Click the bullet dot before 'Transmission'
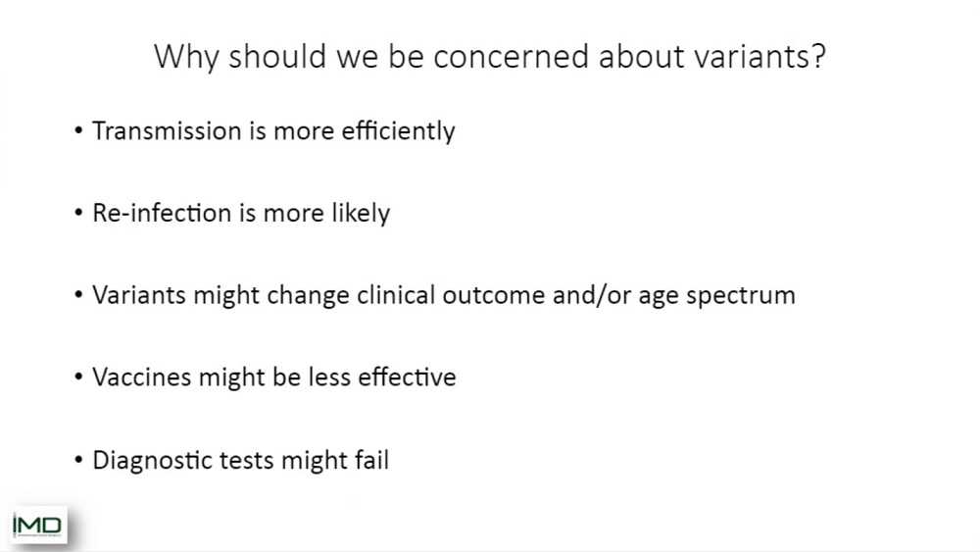Viewport: 980px width, 552px height. pyautogui.click(x=78, y=130)
